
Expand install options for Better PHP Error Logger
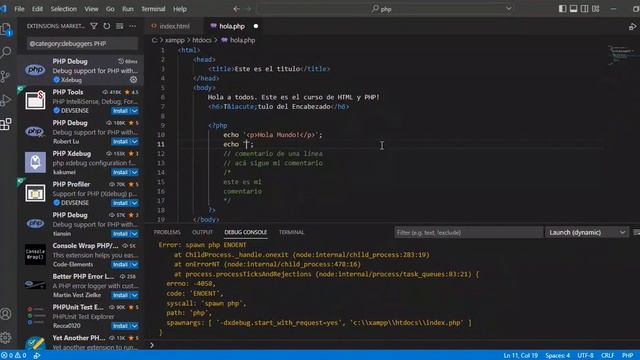[x=134, y=295]
